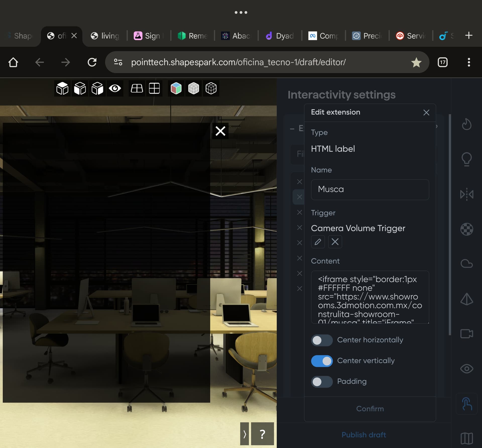The height and width of the screenshot is (448, 482).
Task: Expand the viewer side menu chevron
Action: [x=245, y=434]
